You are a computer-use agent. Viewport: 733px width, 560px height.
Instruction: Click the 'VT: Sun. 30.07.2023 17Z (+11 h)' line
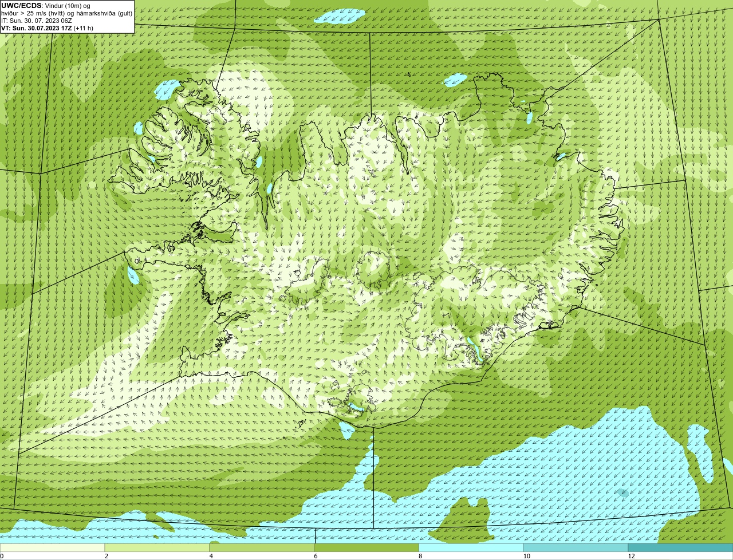(47, 28)
